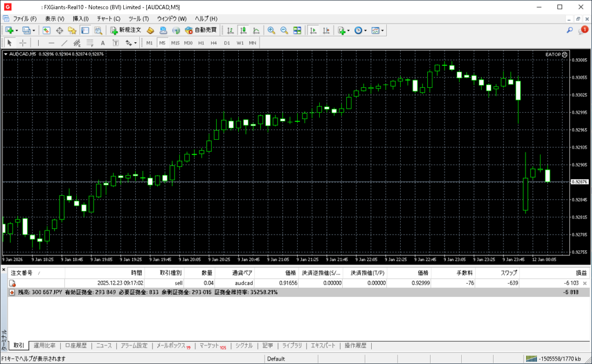Open the チャート (C) menu

click(x=108, y=18)
